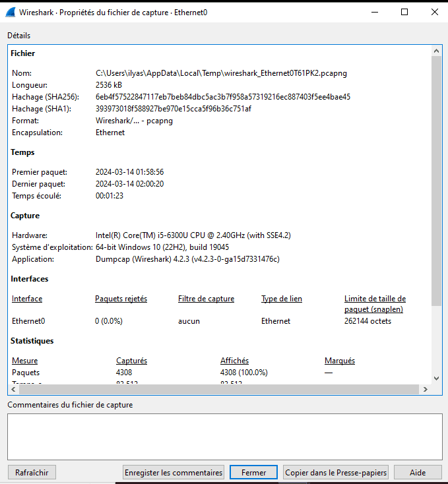The image size is (448, 484).
Task: Click the Filtre de capture column header
Action: tap(206, 299)
